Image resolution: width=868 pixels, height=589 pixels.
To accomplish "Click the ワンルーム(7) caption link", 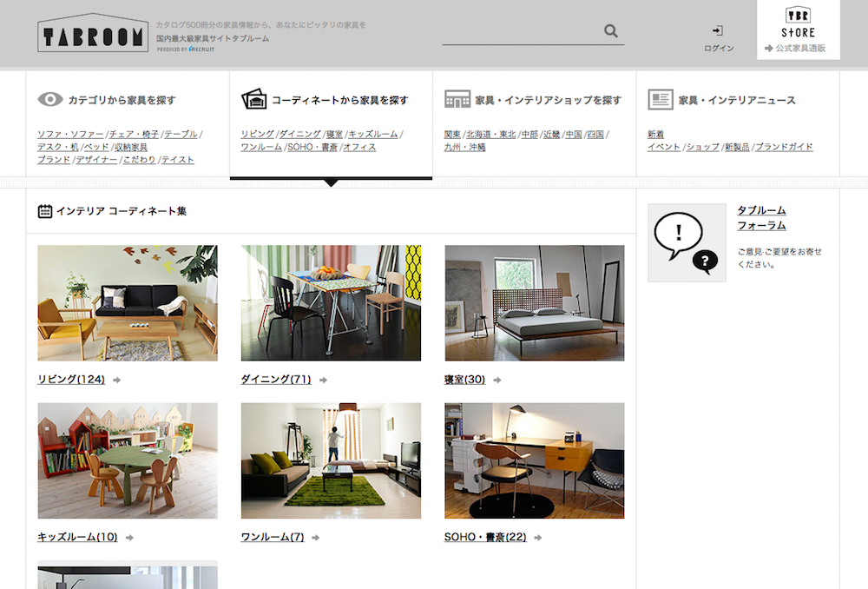I will 273,537.
